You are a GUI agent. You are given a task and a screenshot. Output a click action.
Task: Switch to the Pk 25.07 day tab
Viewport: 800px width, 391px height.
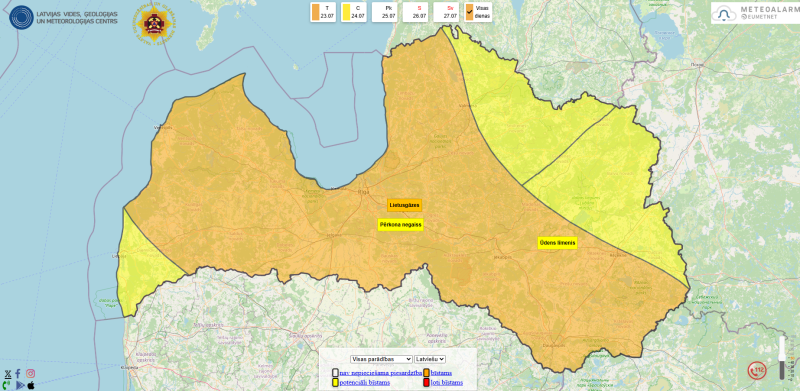click(385, 12)
